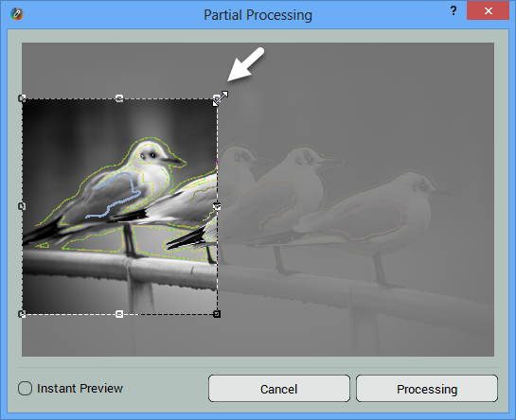Screen dimensions: 516x420
Task: Select the left edge middle handle of selection
Action: pos(22,206)
